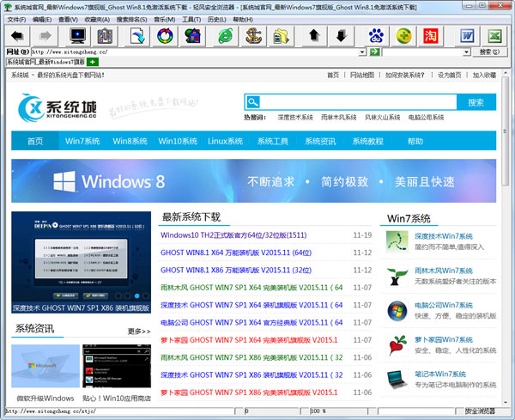Click the black down arrow icon
This screenshot has width=515, height=420.
[342, 35]
